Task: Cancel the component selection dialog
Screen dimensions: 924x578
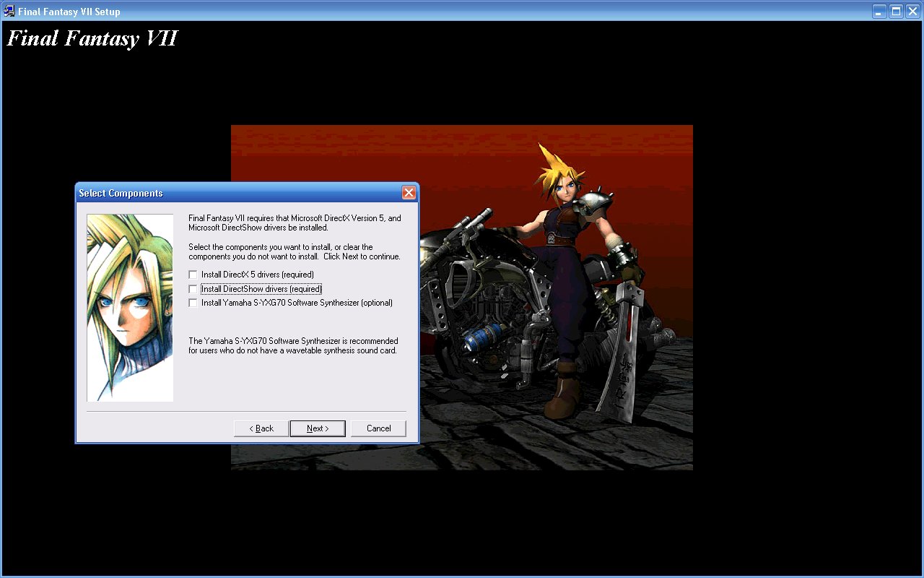Action: [378, 428]
